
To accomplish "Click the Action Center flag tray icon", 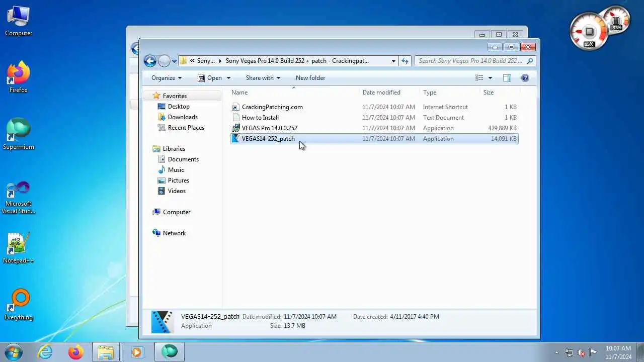I will [593, 352].
